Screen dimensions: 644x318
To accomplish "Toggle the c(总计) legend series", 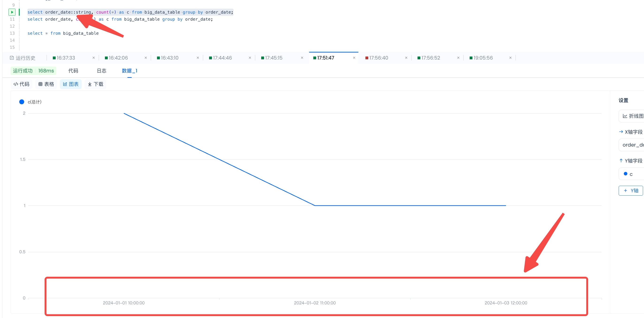I will click(31, 102).
